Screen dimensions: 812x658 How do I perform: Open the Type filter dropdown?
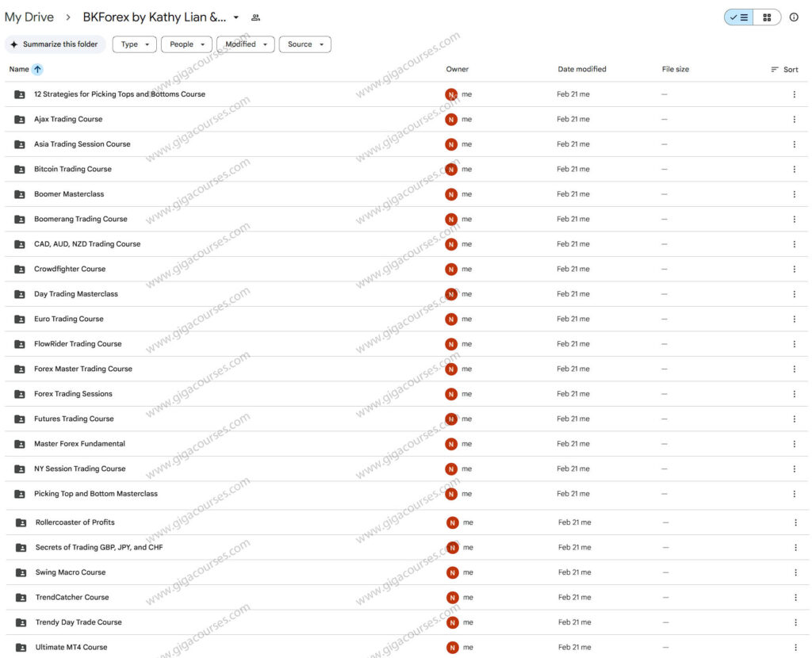click(134, 44)
